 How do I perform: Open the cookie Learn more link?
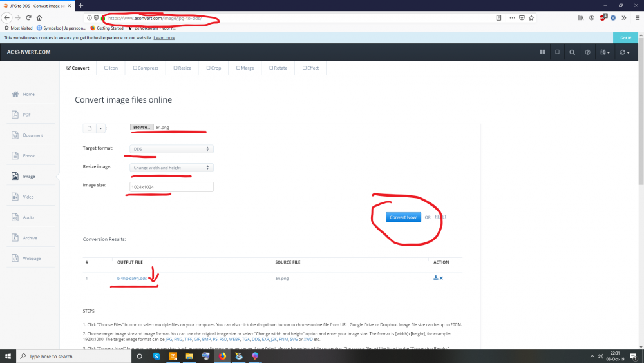[164, 38]
